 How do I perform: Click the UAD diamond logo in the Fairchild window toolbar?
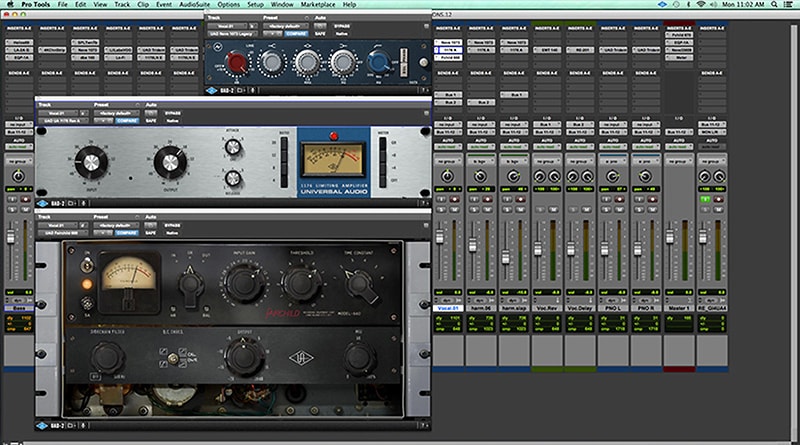coord(42,426)
